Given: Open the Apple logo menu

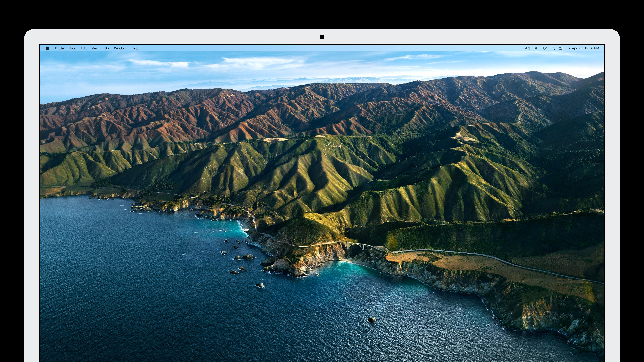Looking at the screenshot, I should point(48,48).
